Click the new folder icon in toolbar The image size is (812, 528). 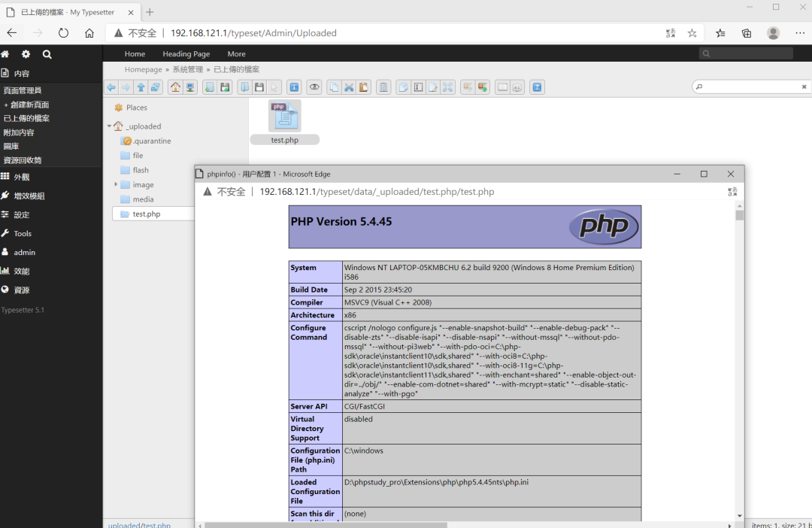coord(210,87)
